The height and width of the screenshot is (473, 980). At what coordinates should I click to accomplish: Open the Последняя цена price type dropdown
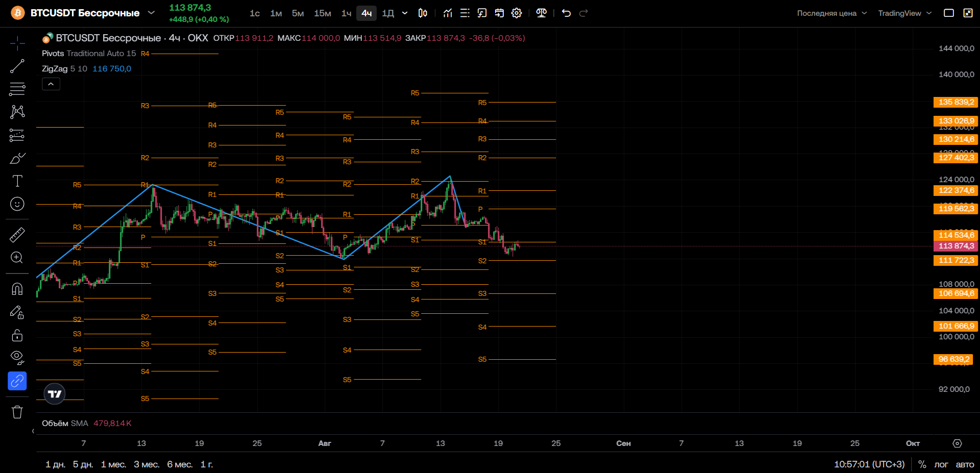[832, 13]
